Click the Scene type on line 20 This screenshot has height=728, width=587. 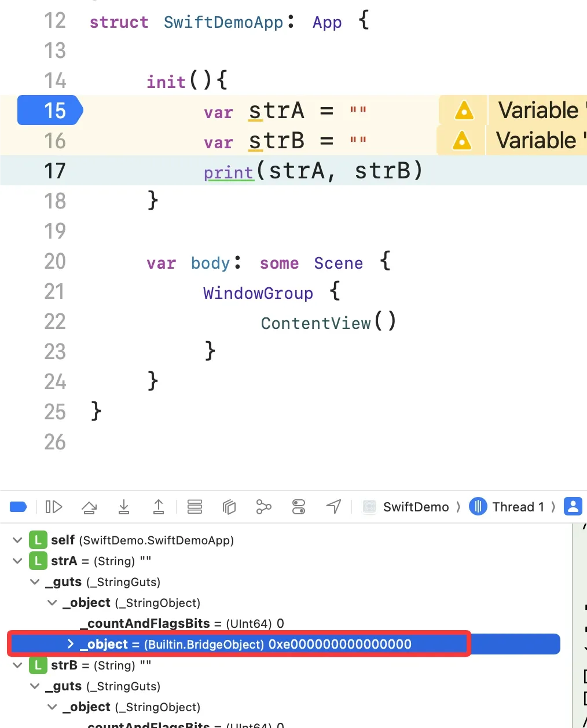point(339,263)
